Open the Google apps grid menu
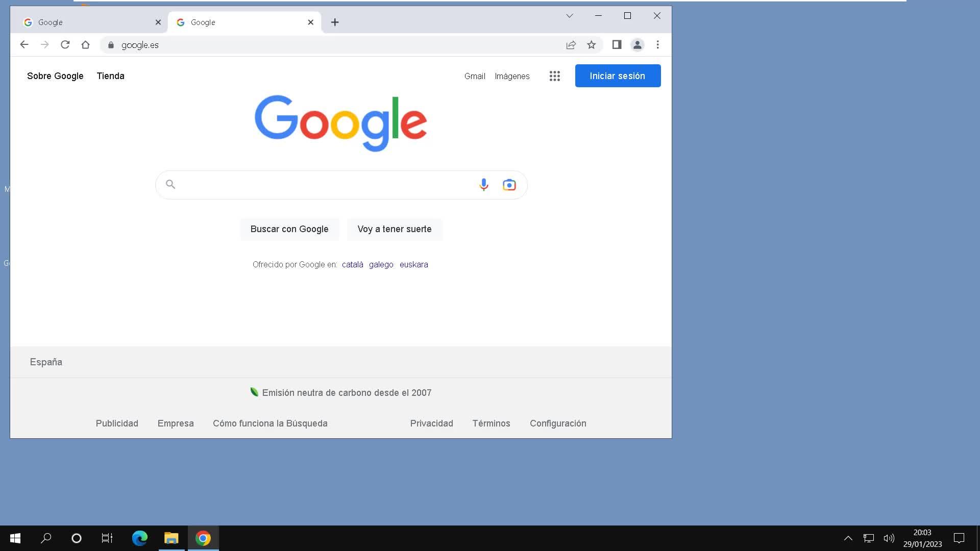This screenshot has width=980, height=551. 554,76
